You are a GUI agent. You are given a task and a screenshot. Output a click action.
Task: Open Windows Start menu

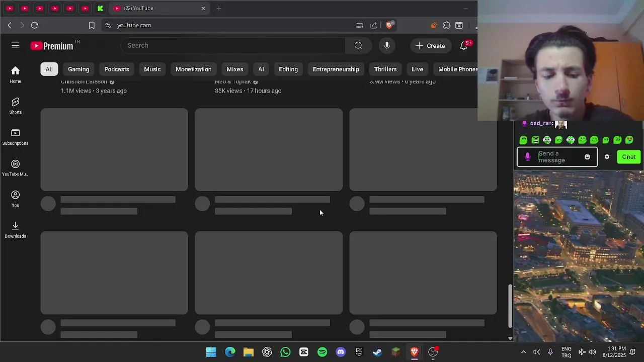pos(211,352)
